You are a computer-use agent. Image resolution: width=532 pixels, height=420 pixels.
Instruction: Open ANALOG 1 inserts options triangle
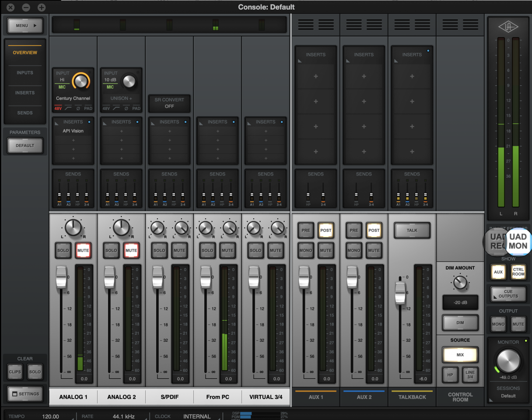(x=57, y=122)
